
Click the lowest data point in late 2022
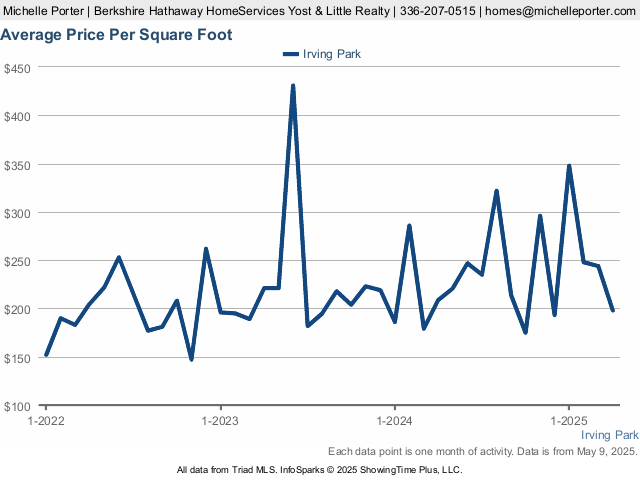pyautogui.click(x=191, y=359)
